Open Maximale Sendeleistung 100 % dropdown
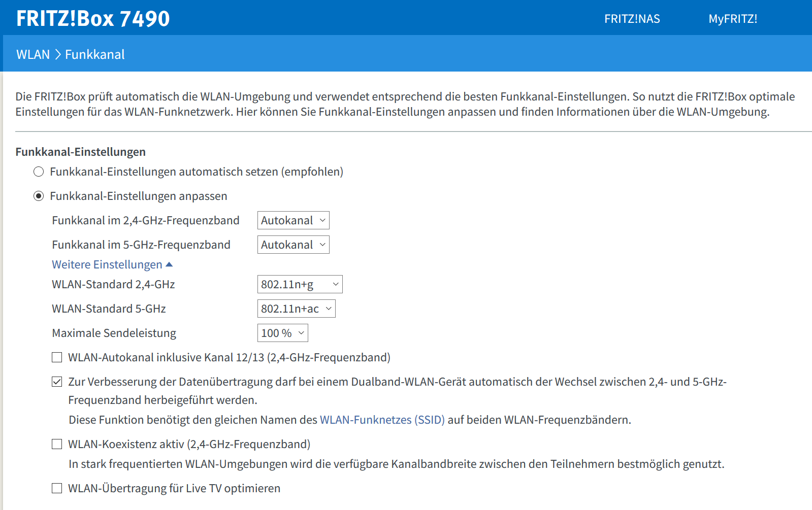 pyautogui.click(x=282, y=333)
